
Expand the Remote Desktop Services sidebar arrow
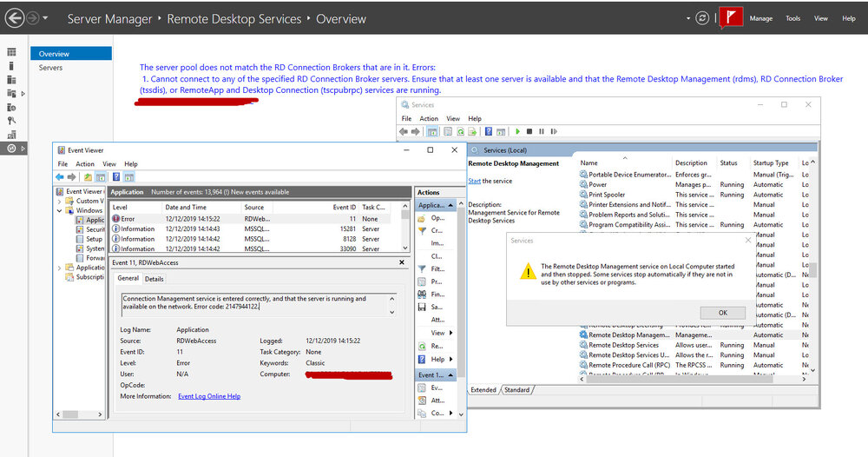(23, 149)
